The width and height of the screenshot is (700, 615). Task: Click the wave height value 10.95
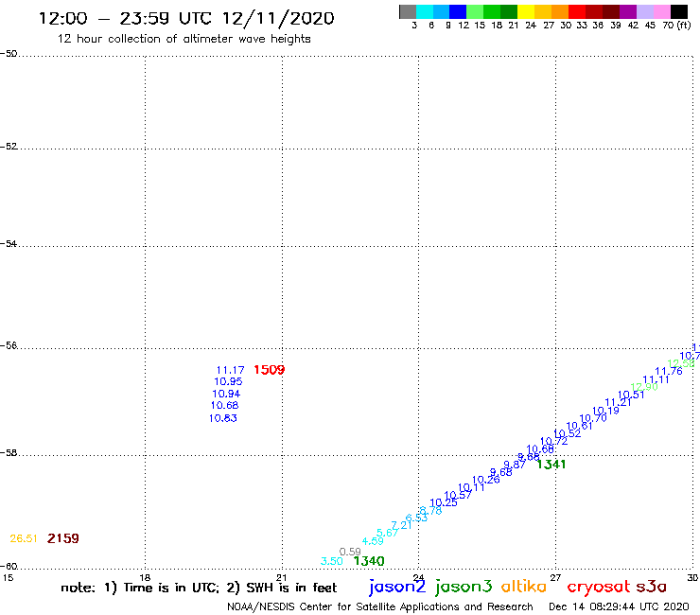click(228, 382)
